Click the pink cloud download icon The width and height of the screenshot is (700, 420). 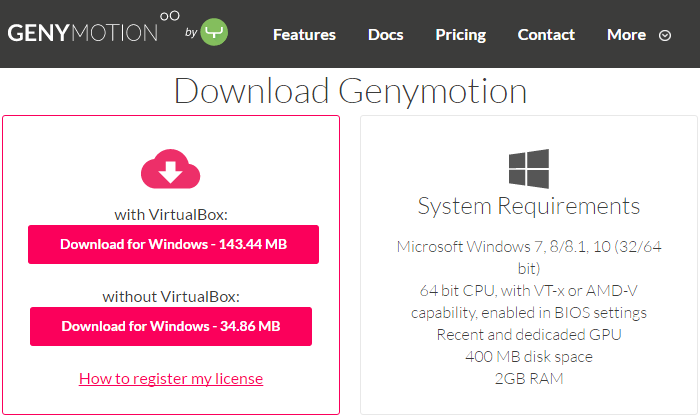(x=171, y=169)
